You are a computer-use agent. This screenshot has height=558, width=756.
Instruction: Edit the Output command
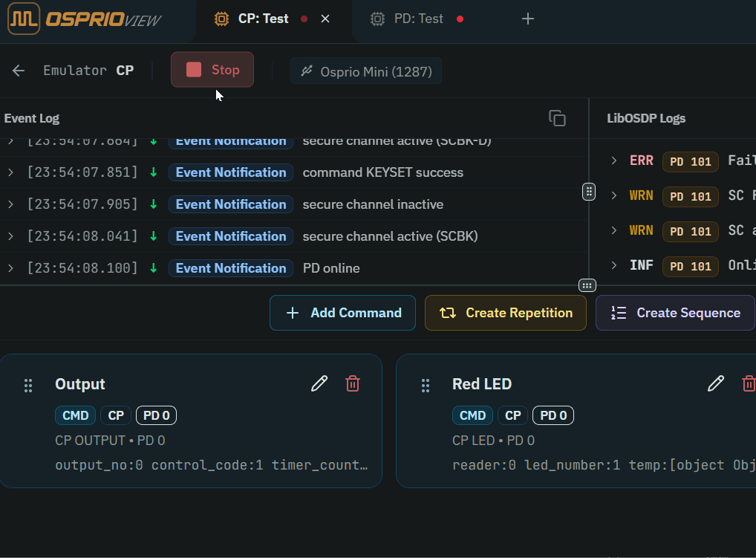(319, 383)
